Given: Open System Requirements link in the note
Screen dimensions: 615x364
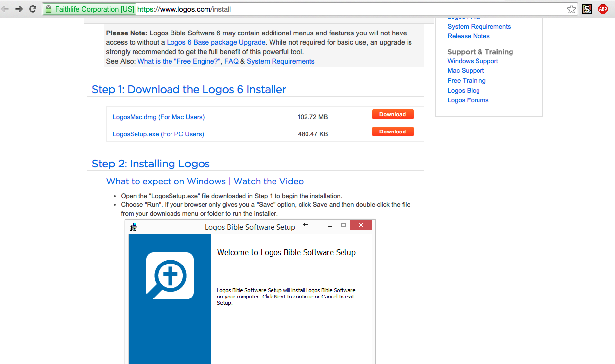Looking at the screenshot, I should [x=281, y=61].
